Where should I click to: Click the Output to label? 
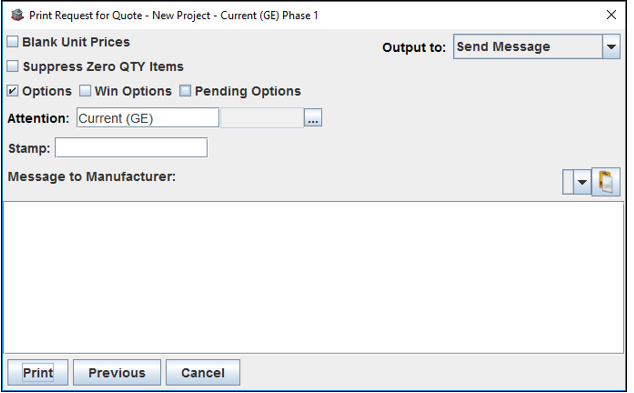pyautogui.click(x=414, y=48)
